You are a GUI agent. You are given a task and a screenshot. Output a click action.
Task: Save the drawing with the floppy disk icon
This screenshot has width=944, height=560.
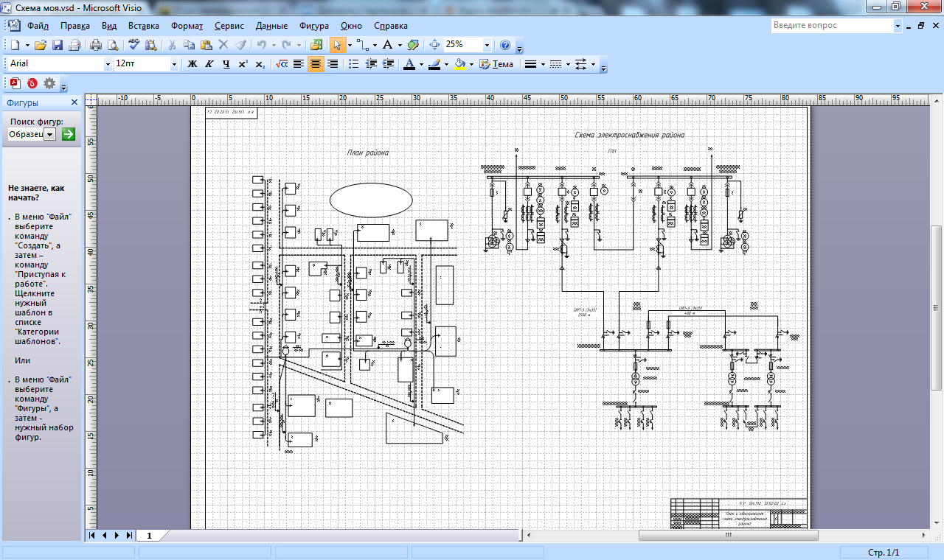tap(58, 45)
